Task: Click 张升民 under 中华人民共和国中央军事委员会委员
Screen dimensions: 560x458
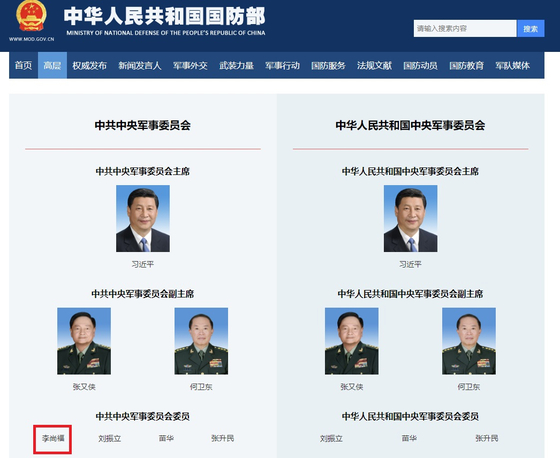Action: coord(487,438)
